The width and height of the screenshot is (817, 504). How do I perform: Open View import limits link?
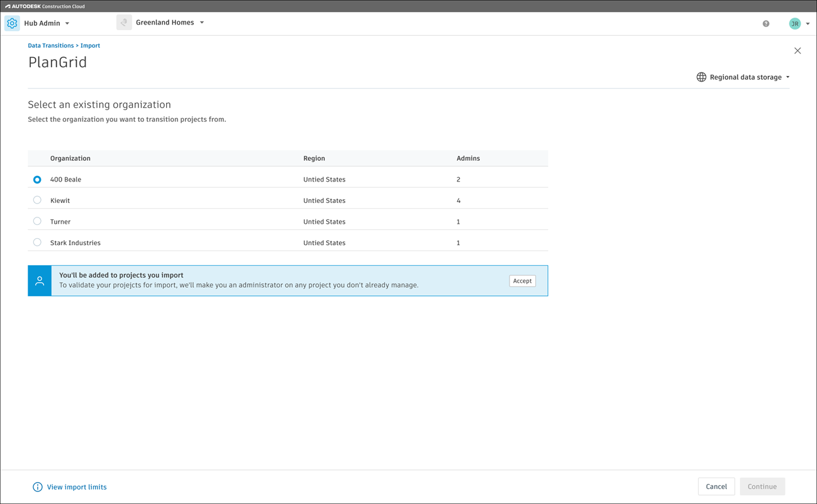(77, 487)
